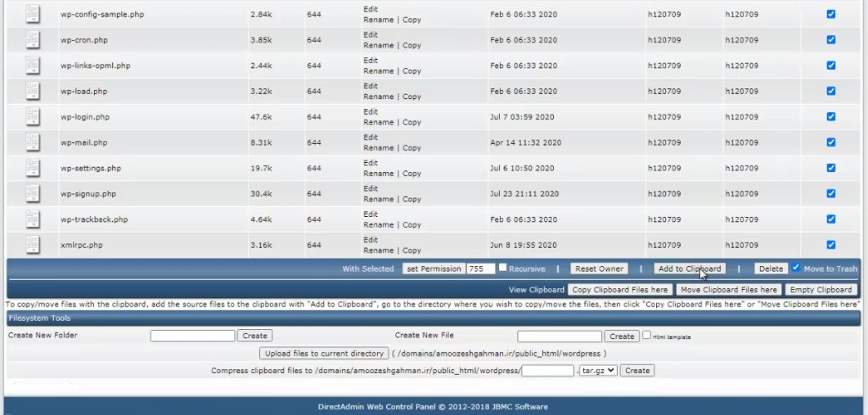Viewport: 868px width, 415px height.
Task: Enable the Html template checkbox
Action: [646, 336]
